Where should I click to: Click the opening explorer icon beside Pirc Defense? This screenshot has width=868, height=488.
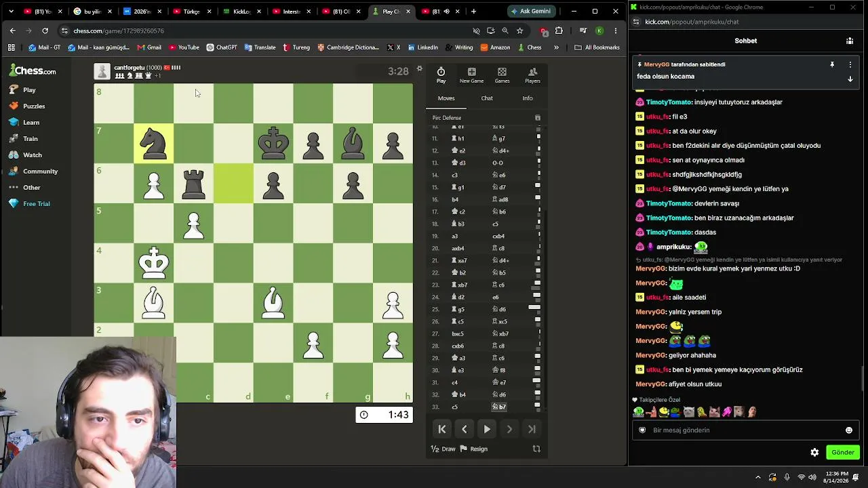[x=538, y=118]
